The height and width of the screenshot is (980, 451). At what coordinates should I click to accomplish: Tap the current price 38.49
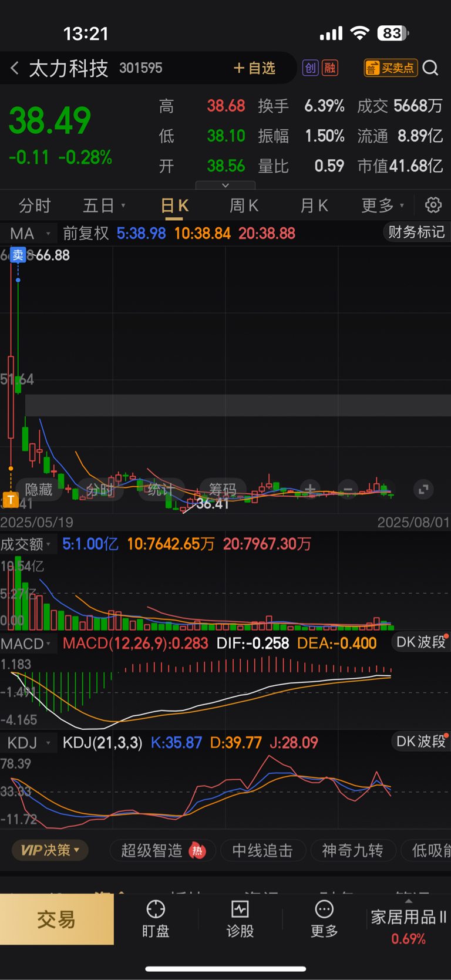click(x=50, y=120)
